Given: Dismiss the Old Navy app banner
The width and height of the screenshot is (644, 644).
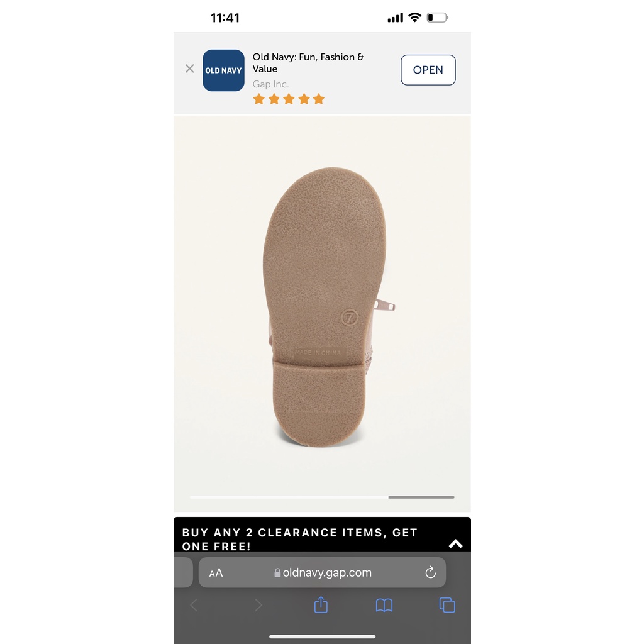Looking at the screenshot, I should 189,69.
